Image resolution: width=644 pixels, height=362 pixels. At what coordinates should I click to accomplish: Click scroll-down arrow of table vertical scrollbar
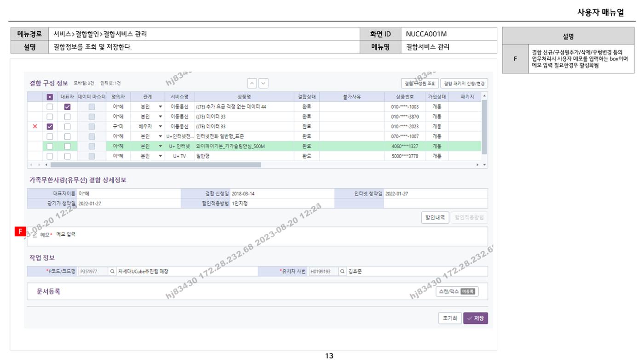[x=484, y=164]
